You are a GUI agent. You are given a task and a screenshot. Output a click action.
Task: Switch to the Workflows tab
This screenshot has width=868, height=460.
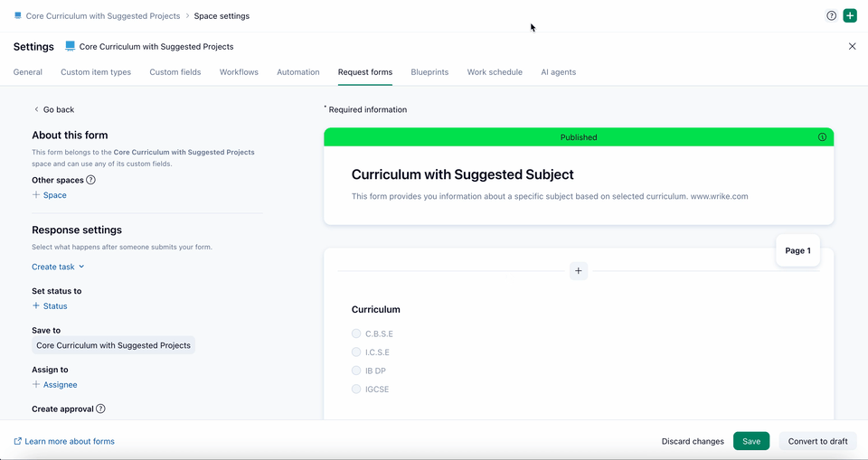239,72
